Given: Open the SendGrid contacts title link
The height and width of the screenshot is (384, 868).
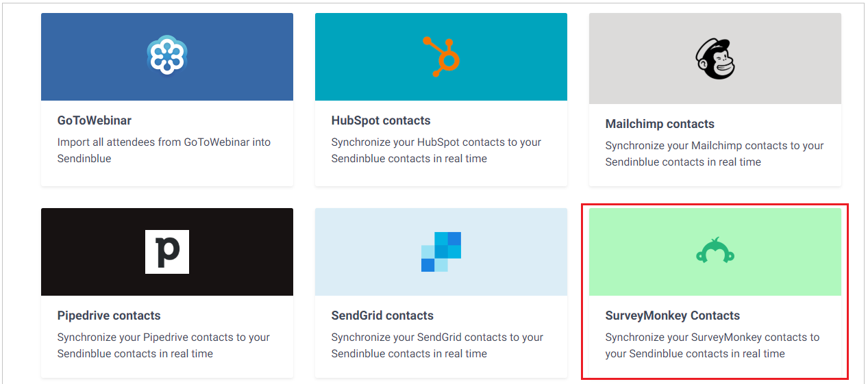Looking at the screenshot, I should tap(382, 316).
